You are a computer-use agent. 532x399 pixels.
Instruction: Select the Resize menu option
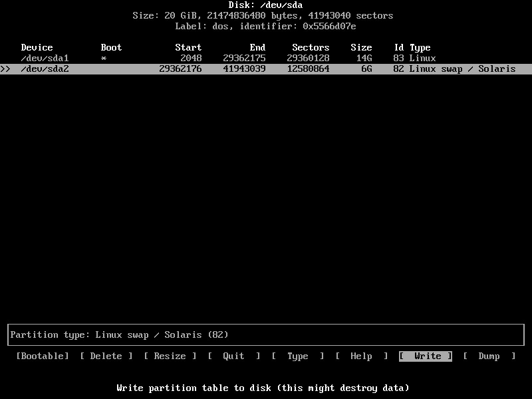(x=170, y=356)
